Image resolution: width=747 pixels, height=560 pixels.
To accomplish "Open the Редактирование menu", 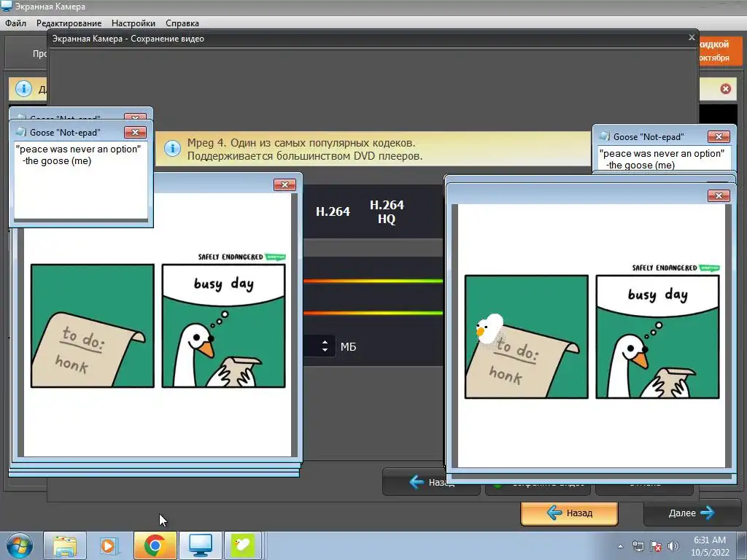I will point(69,23).
